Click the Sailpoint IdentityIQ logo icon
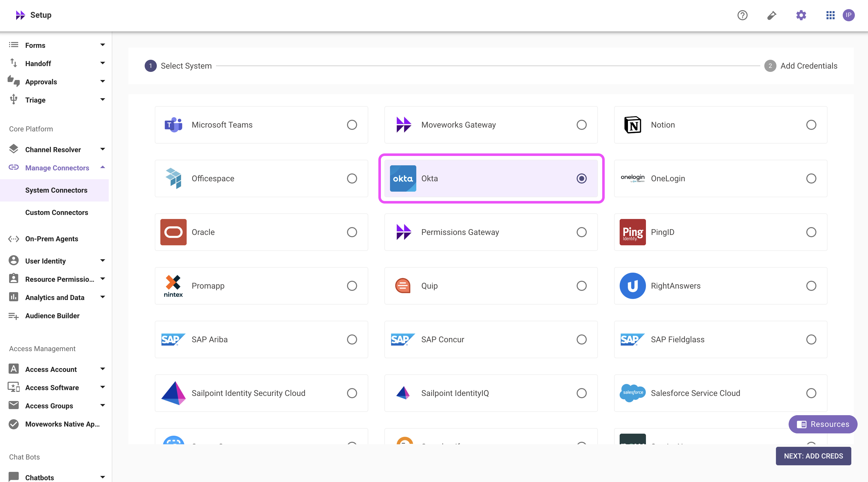 pyautogui.click(x=403, y=393)
